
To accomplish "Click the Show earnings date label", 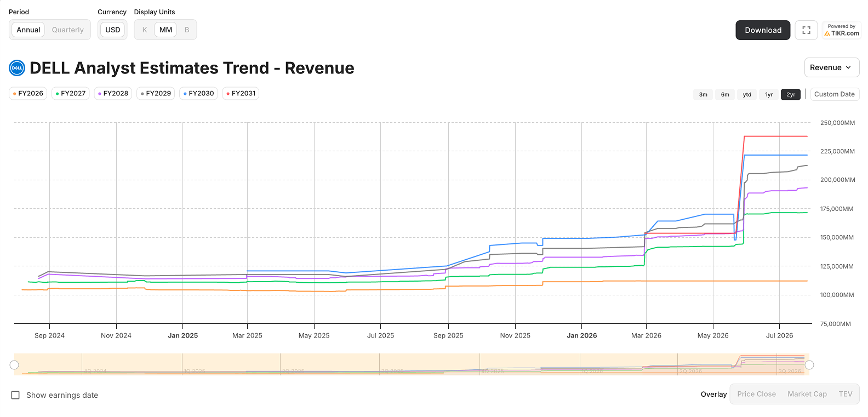I will coord(62,395).
